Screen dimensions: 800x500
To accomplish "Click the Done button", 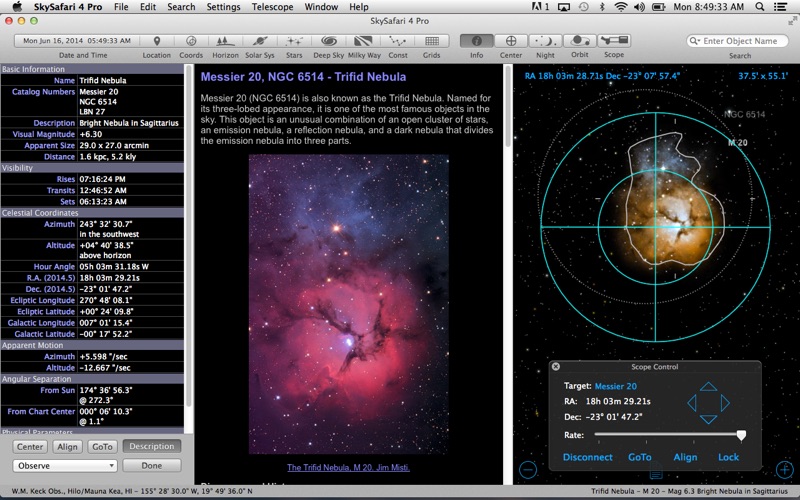I will (x=152, y=465).
